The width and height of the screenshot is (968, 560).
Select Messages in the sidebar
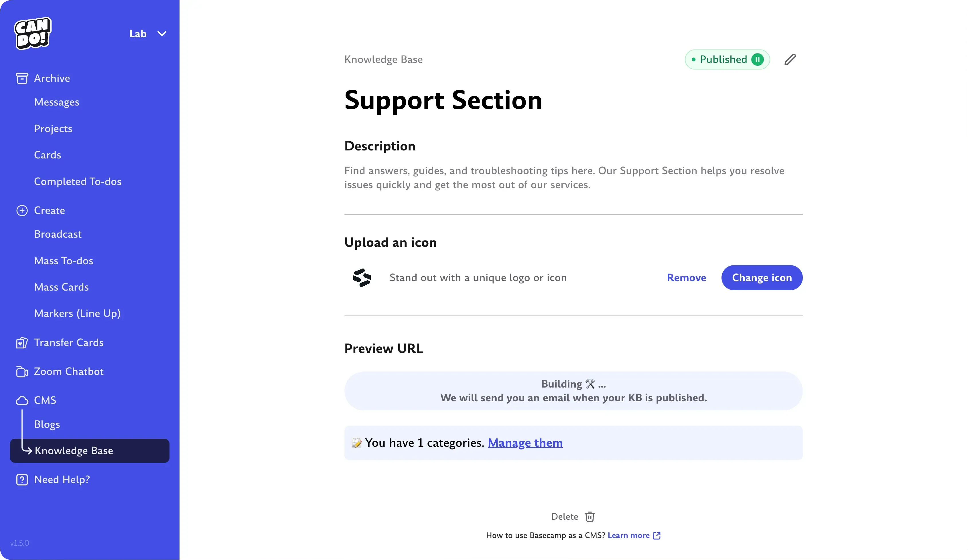pyautogui.click(x=56, y=102)
